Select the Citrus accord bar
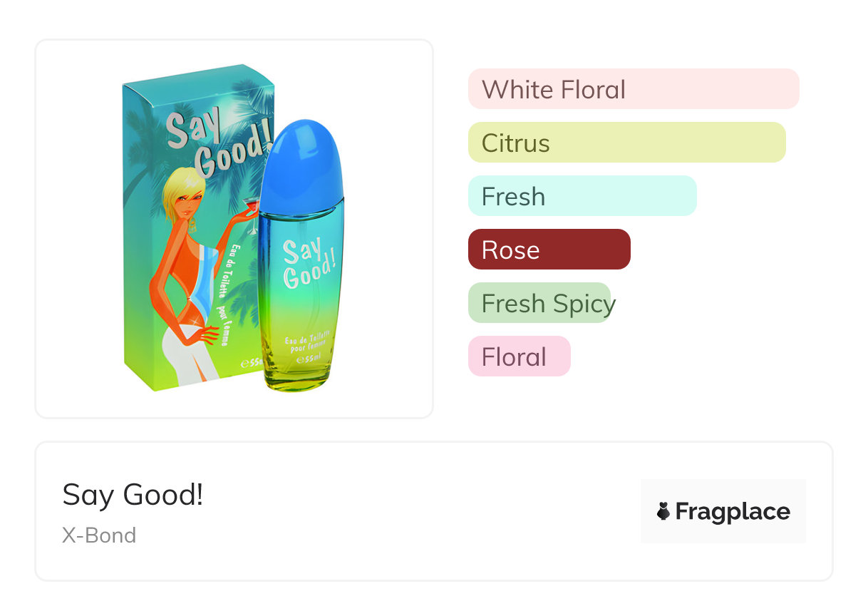868x616 pixels. [x=626, y=143]
